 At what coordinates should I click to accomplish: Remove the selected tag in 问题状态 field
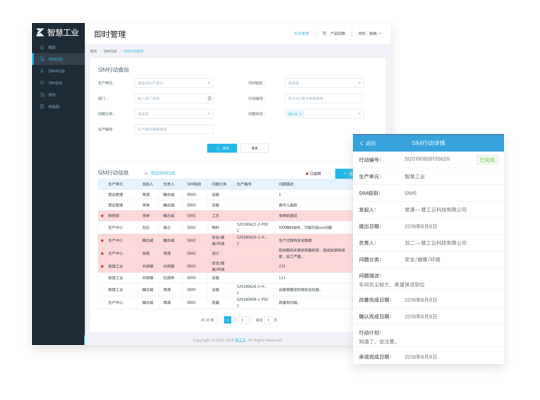301,114
